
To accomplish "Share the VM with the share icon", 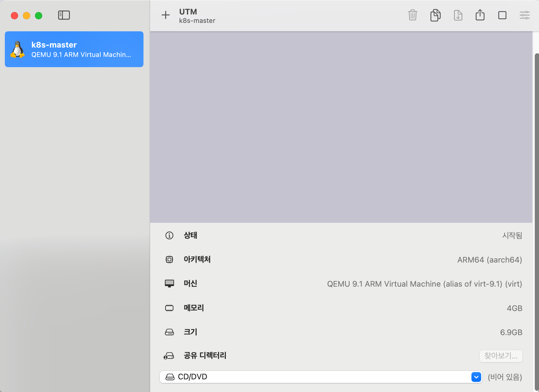I will click(480, 15).
